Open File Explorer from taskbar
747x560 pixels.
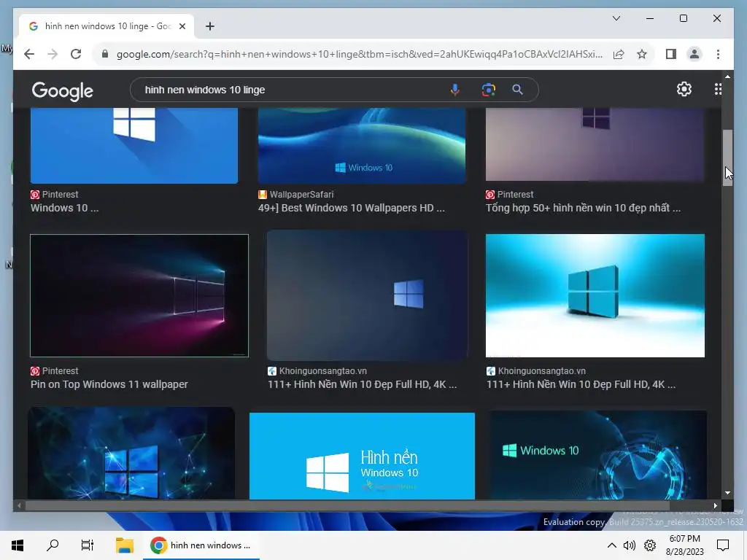click(124, 545)
